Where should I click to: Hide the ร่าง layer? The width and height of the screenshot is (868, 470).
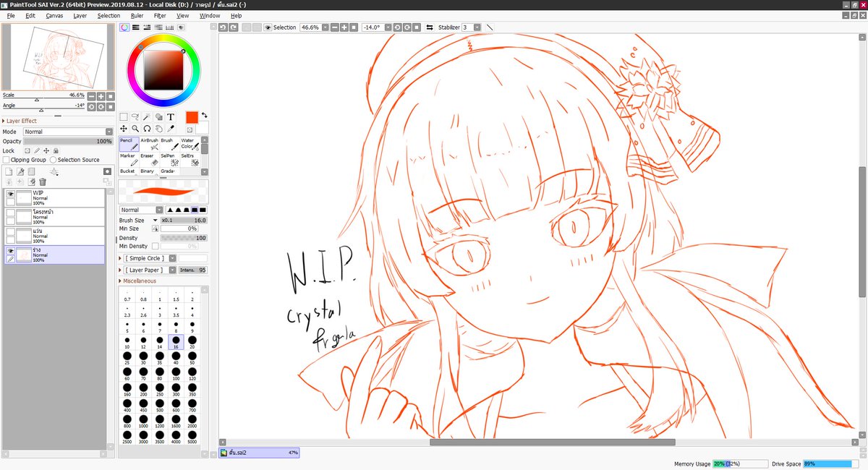pyautogui.click(x=11, y=250)
